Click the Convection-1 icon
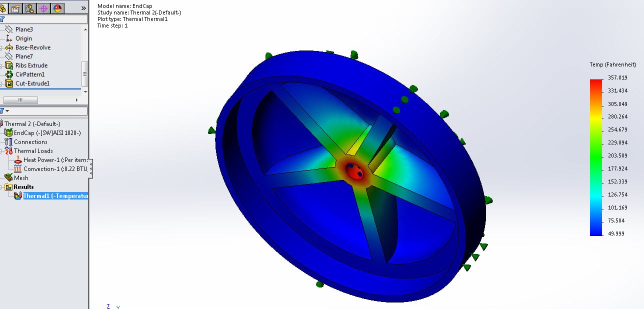The height and width of the screenshot is (309, 644). coord(18,169)
